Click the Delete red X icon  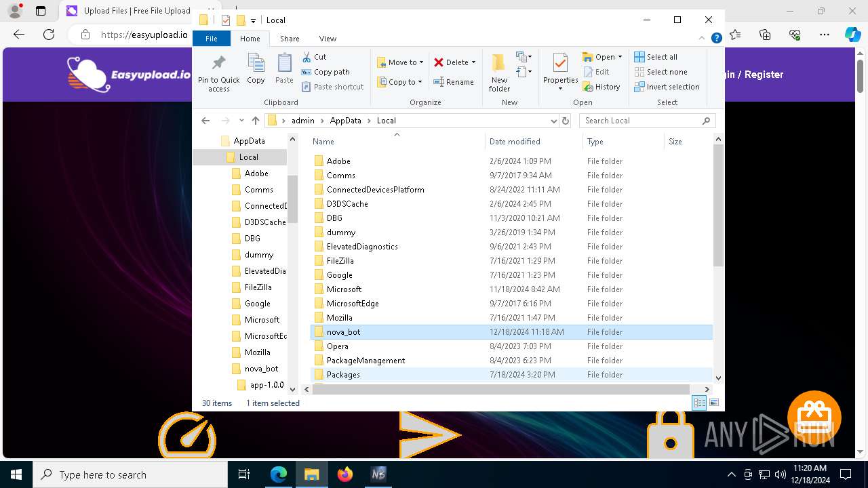439,62
